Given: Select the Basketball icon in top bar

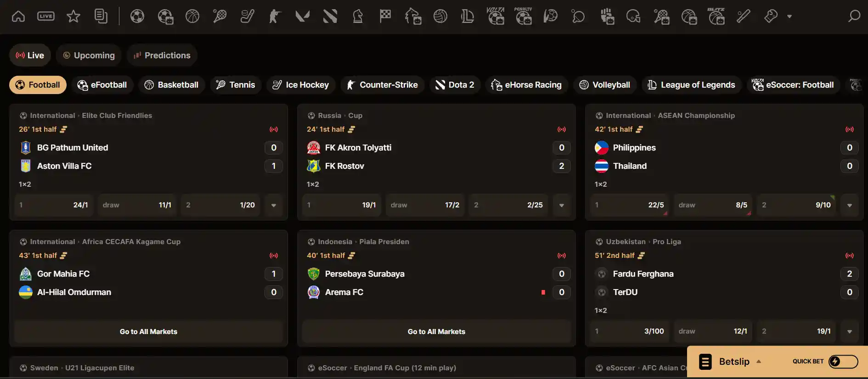Looking at the screenshot, I should pos(192,17).
